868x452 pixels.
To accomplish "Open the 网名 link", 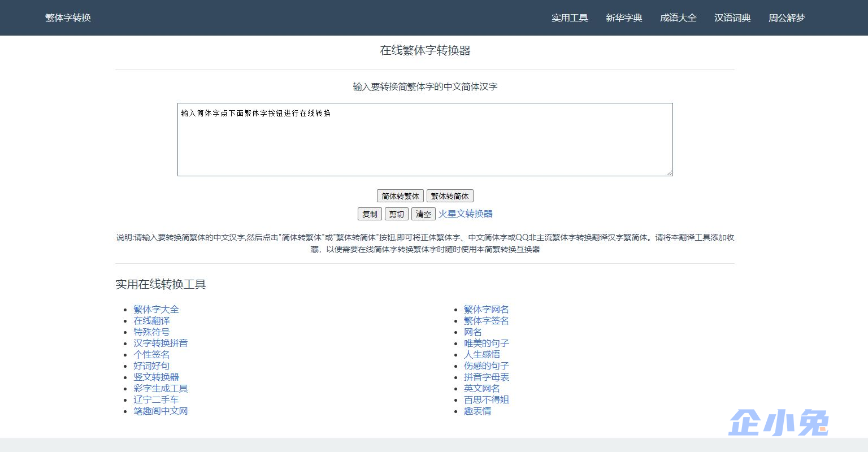I will [x=473, y=332].
